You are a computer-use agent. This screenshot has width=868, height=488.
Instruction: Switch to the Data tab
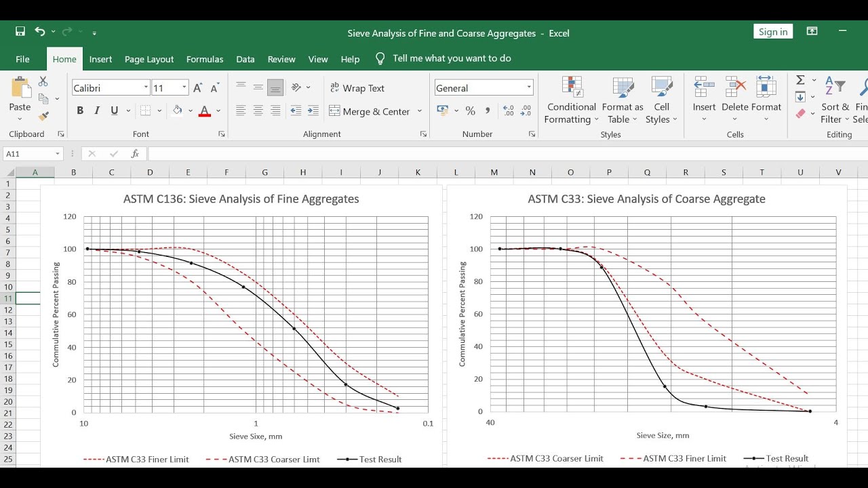(245, 59)
